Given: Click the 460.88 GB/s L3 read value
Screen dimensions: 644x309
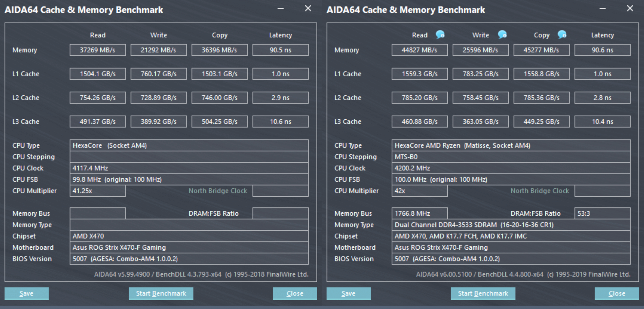Looking at the screenshot, I should [x=420, y=122].
